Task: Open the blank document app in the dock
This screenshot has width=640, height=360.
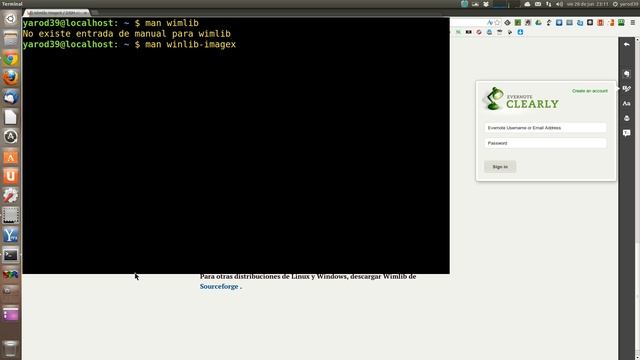Action: pos(11,117)
